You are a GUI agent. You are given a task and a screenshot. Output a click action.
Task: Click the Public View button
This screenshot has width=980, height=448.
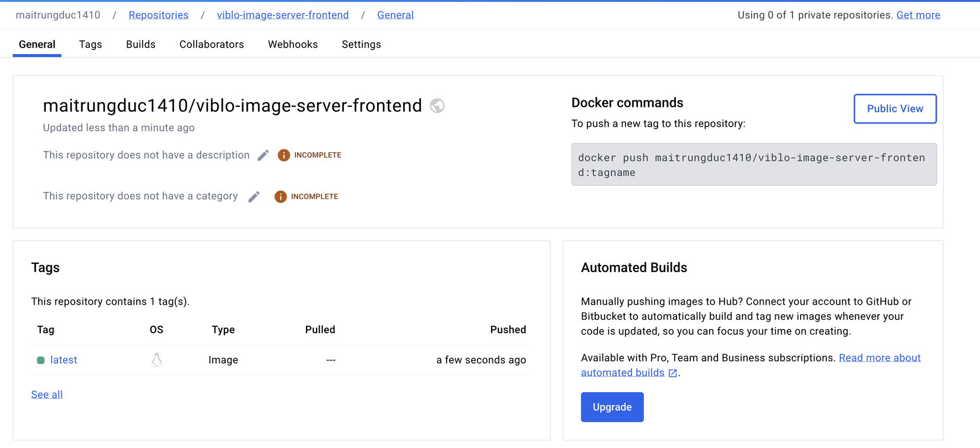[x=894, y=109]
